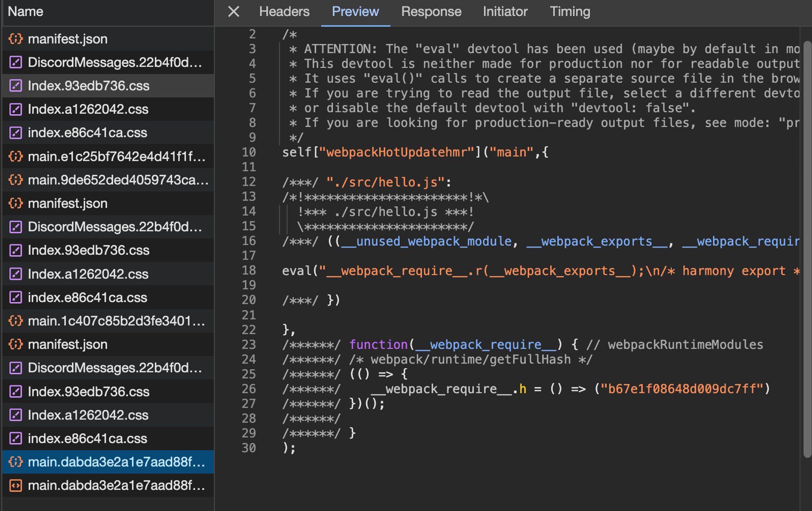
Task: Open the Response tab
Action: [x=431, y=11]
